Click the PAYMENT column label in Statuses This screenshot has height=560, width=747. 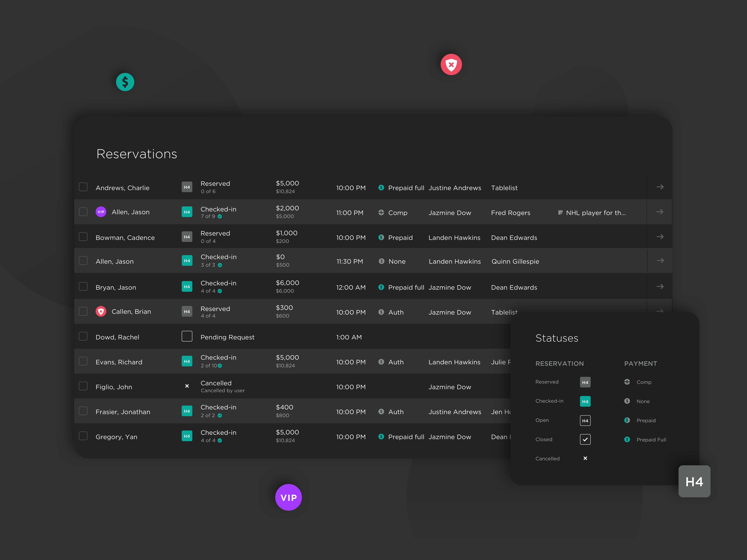tap(641, 364)
